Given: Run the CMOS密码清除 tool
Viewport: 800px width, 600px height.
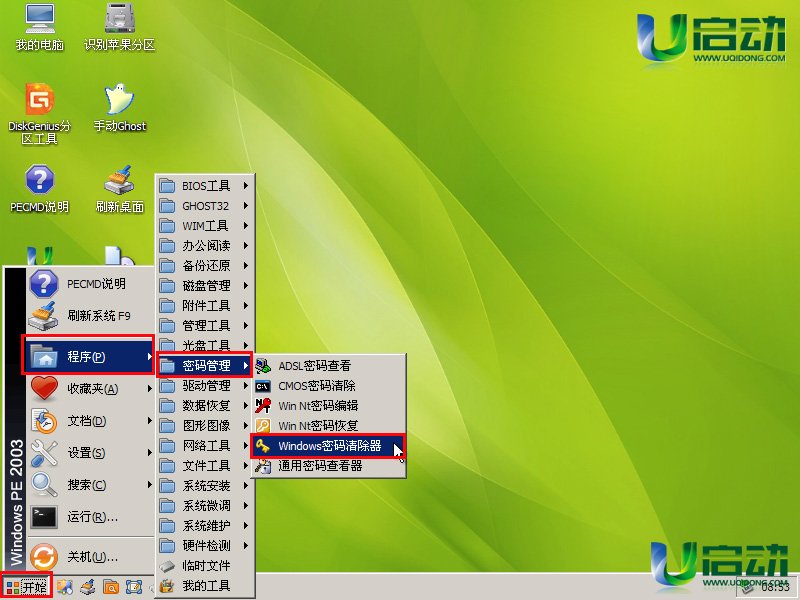Looking at the screenshot, I should click(329, 385).
